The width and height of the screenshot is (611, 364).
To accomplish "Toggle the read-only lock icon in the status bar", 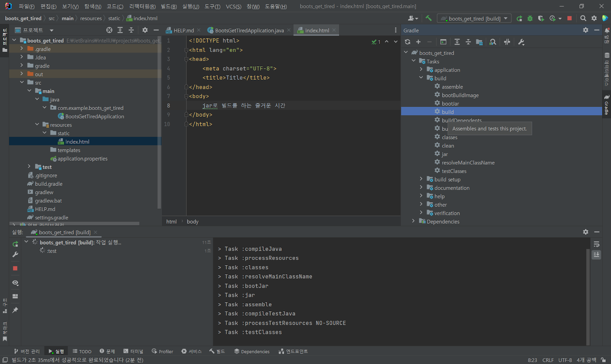I will [603, 360].
